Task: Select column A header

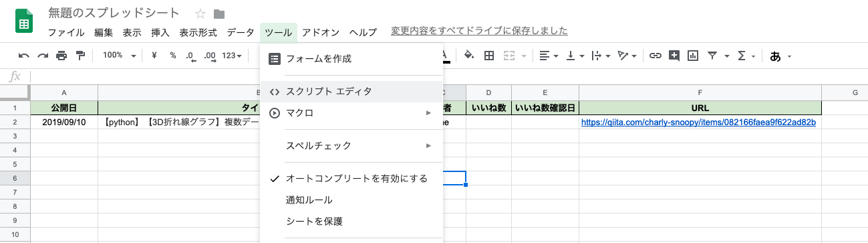Action: click(x=64, y=93)
